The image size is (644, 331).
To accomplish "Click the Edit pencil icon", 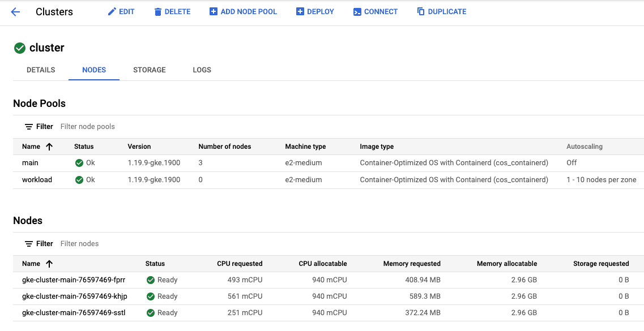I will (112, 12).
